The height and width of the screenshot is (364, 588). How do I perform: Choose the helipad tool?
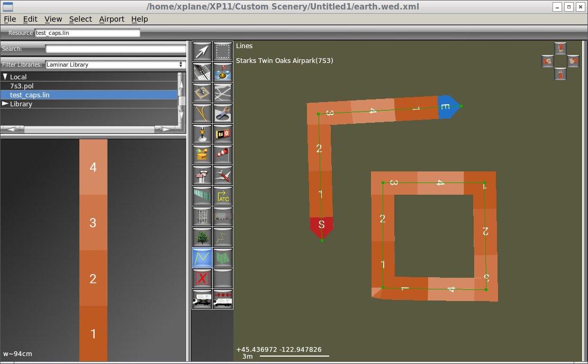(x=202, y=93)
